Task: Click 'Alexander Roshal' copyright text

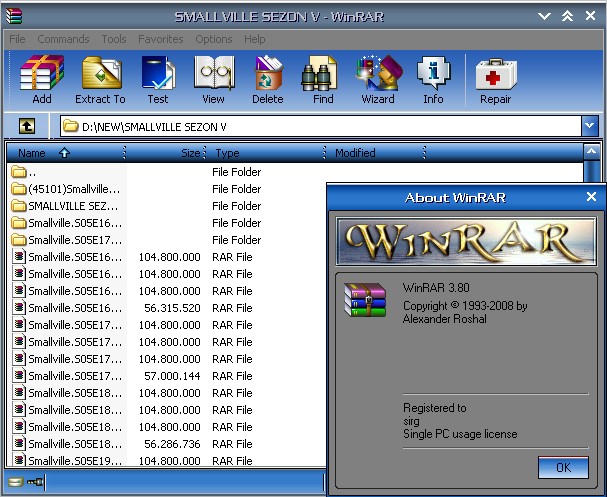Action: pyautogui.click(x=444, y=319)
